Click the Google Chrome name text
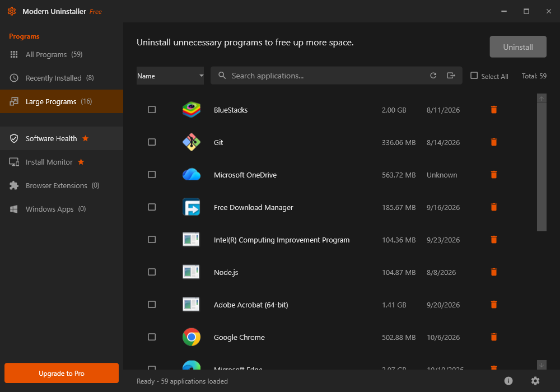This screenshot has height=392, width=560. click(x=239, y=337)
